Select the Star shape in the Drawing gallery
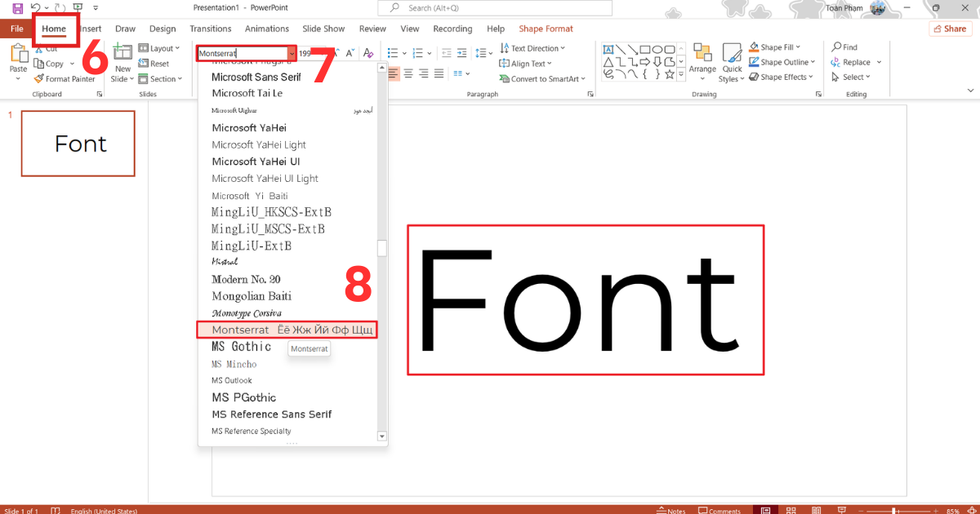Image resolution: width=980 pixels, height=514 pixels. pos(670,74)
